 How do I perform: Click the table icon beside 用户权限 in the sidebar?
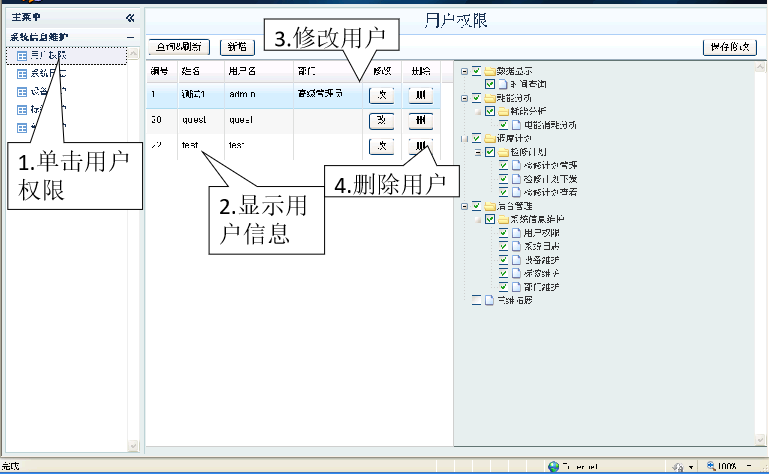pos(22,56)
